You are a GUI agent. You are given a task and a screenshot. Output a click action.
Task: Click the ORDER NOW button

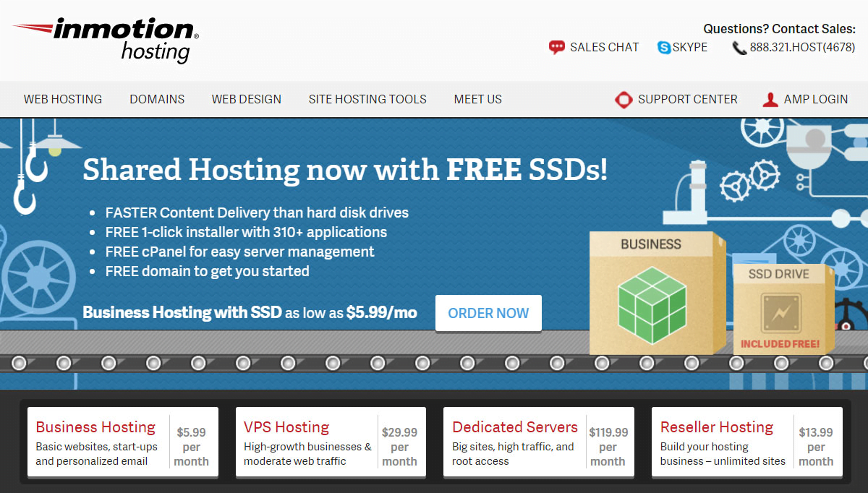488,313
